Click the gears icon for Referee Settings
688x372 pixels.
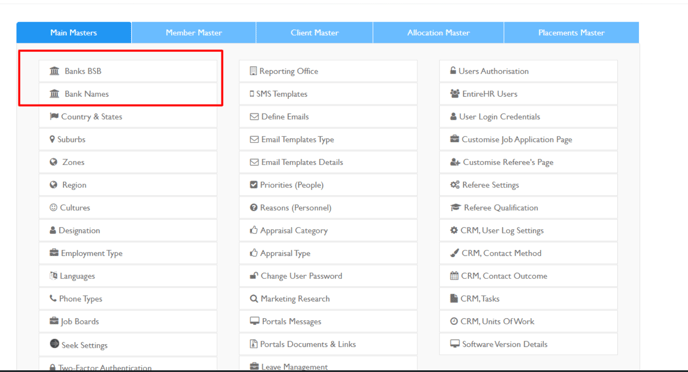[455, 185]
